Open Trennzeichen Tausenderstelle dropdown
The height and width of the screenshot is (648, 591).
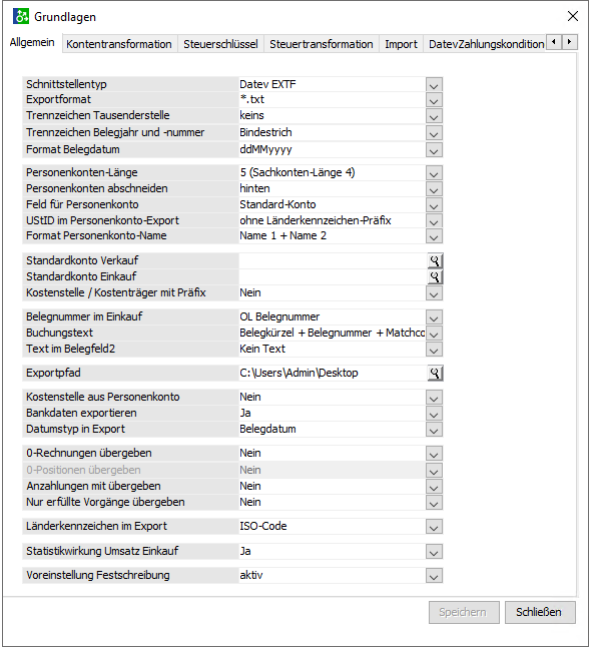[434, 116]
